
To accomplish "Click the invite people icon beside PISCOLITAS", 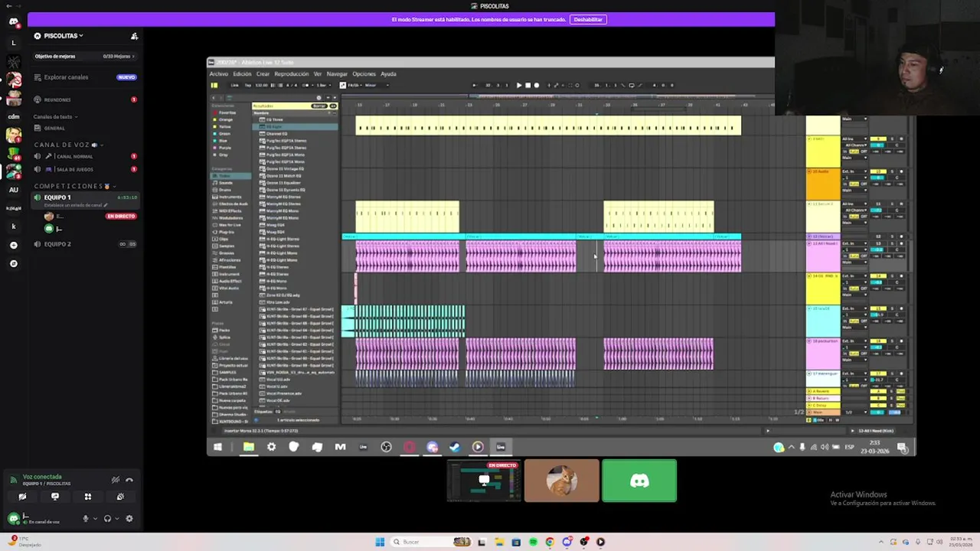I will [x=134, y=36].
